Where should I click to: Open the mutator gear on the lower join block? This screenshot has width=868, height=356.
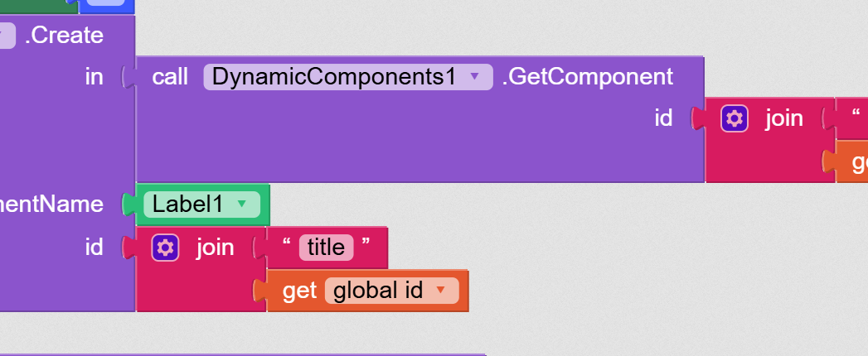(x=166, y=248)
